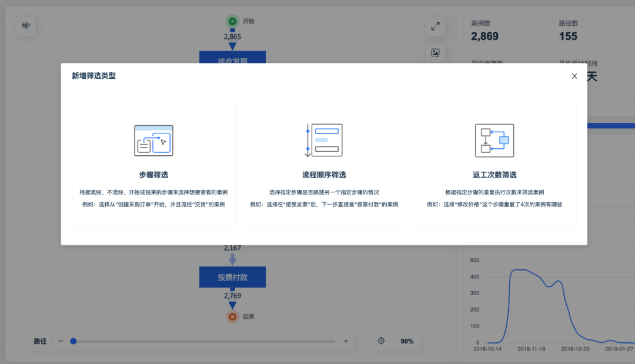635x364 pixels.
Task: Click the plus button on the 路径 slider
Action: pos(346,341)
